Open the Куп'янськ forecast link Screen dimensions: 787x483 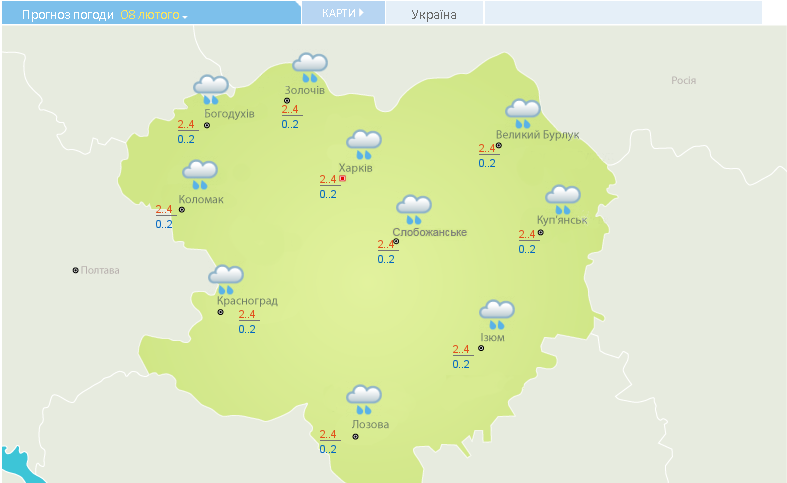tap(562, 220)
